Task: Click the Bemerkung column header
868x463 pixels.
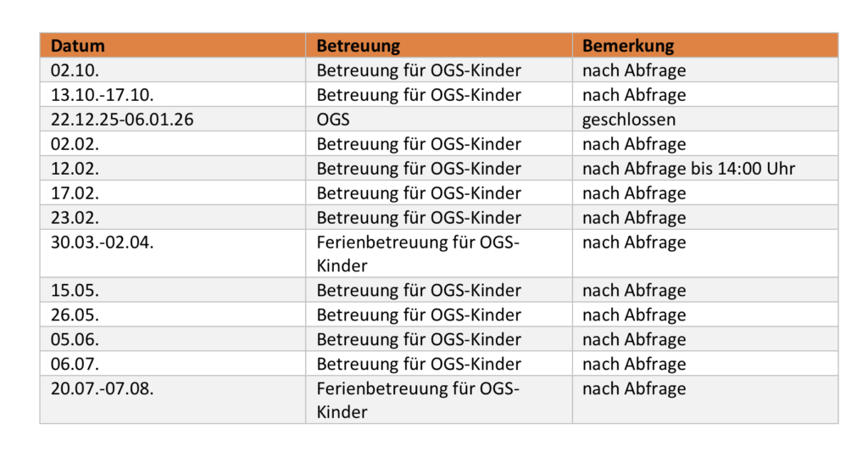Action: point(627,46)
